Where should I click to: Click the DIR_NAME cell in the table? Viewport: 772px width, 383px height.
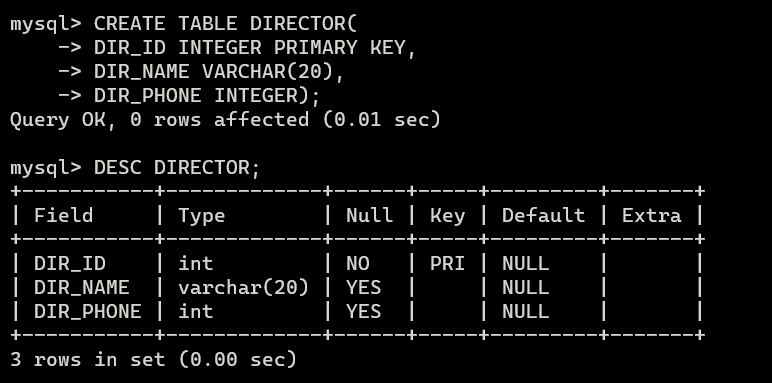(82, 287)
